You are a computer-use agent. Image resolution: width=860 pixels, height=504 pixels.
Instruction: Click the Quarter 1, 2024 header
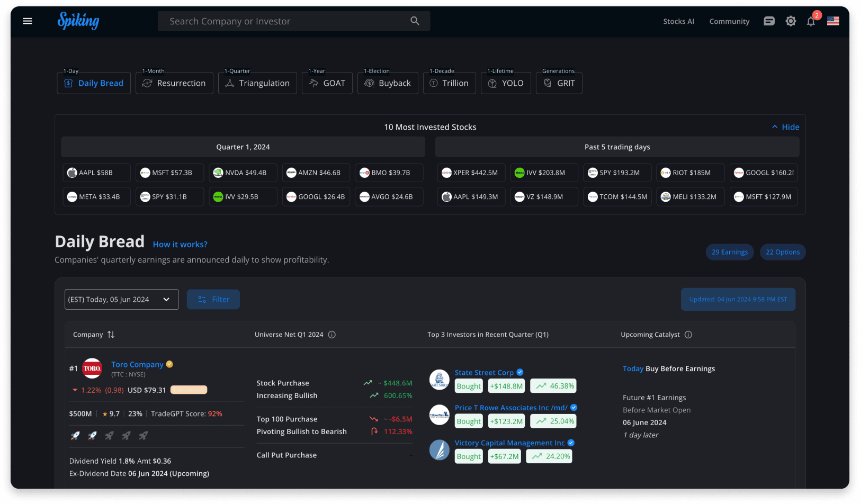243,147
